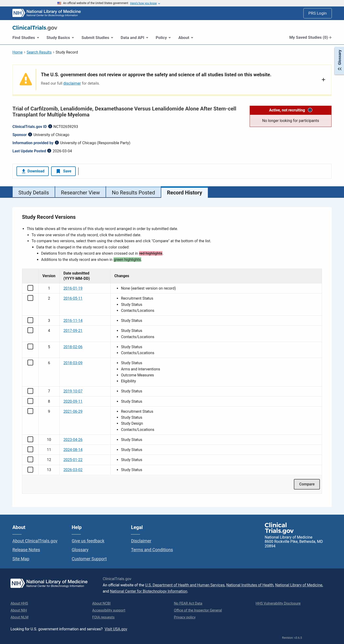This screenshot has width=344, height=644.
Task: Click the NIH National Library of Medicine header logo
Action: (x=47, y=13)
